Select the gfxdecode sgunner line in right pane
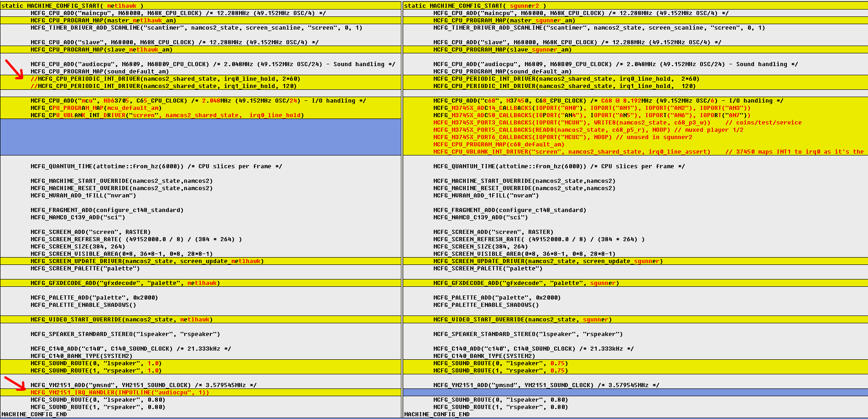Image resolution: width=868 pixels, height=419 pixels. (525, 283)
